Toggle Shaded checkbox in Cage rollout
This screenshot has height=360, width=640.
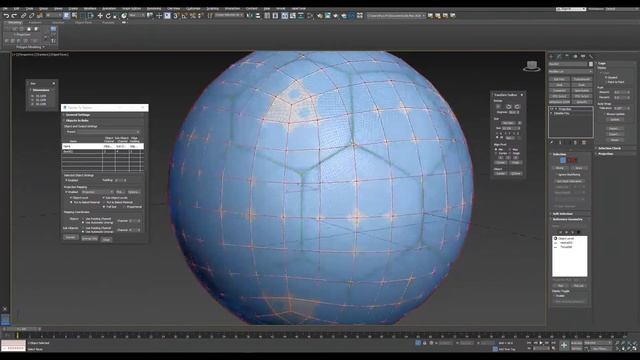point(606,77)
